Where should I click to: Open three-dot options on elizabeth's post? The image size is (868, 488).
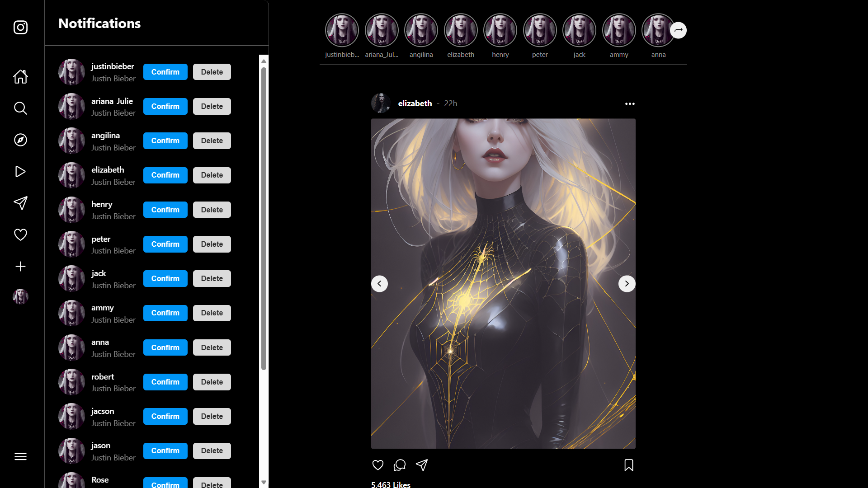click(x=630, y=103)
